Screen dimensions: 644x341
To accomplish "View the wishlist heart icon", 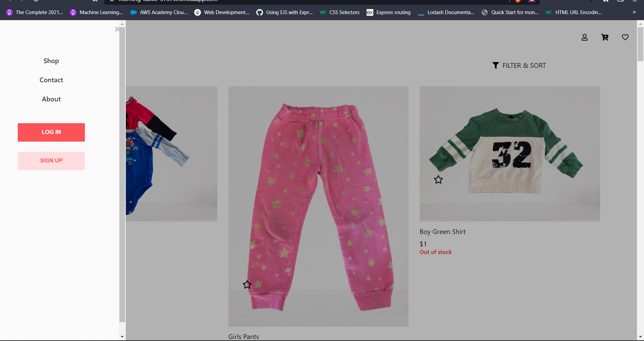I will [625, 37].
